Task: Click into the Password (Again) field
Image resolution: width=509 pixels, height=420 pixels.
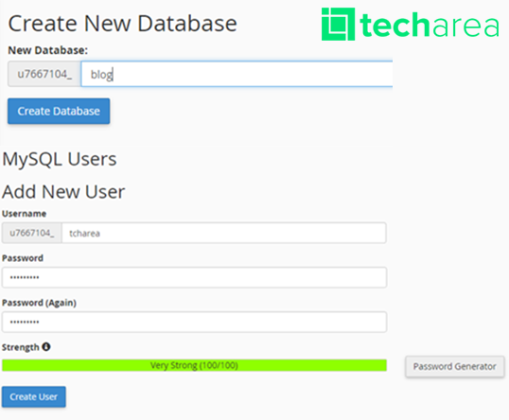Action: (194, 322)
